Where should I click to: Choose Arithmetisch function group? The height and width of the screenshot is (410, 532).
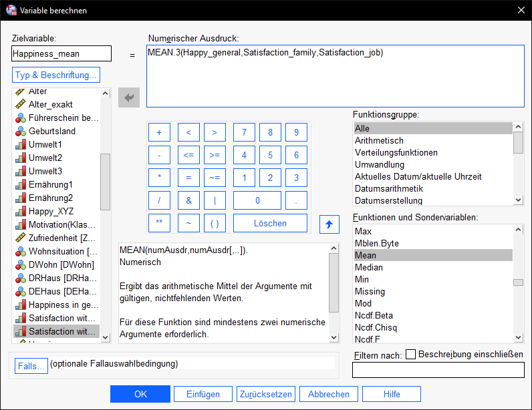pos(433,140)
